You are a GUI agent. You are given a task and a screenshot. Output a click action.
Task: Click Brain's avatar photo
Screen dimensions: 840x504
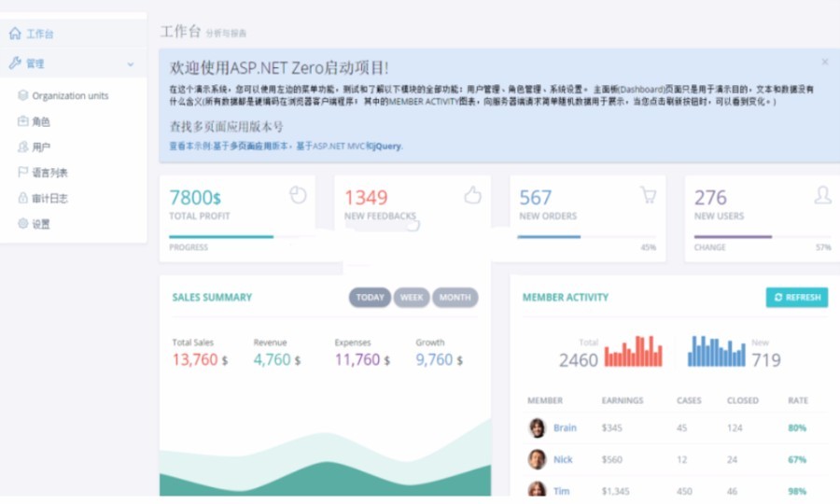coord(537,428)
